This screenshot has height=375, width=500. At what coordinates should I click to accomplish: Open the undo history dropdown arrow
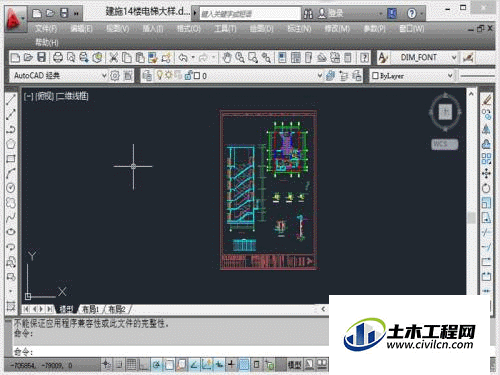(x=193, y=58)
